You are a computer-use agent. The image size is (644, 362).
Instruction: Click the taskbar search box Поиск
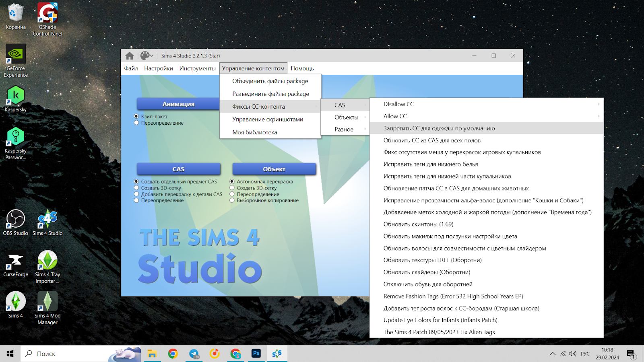80,354
